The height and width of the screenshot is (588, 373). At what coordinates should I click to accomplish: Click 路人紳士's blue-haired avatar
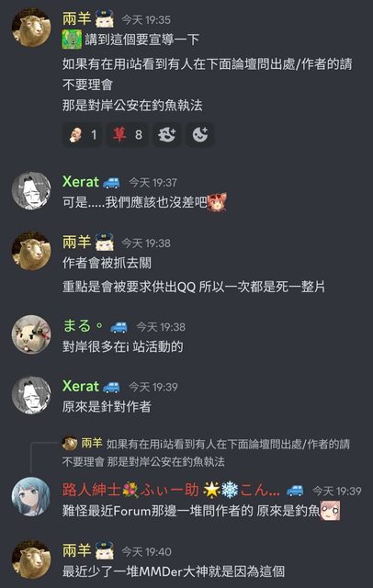31,497
